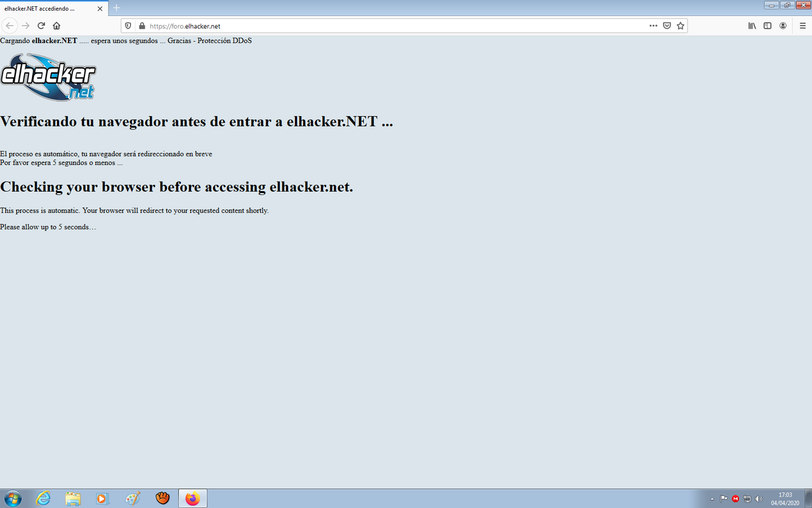Image resolution: width=812 pixels, height=508 pixels.
Task: Open the Firefox hamburger menu
Action: (802, 26)
